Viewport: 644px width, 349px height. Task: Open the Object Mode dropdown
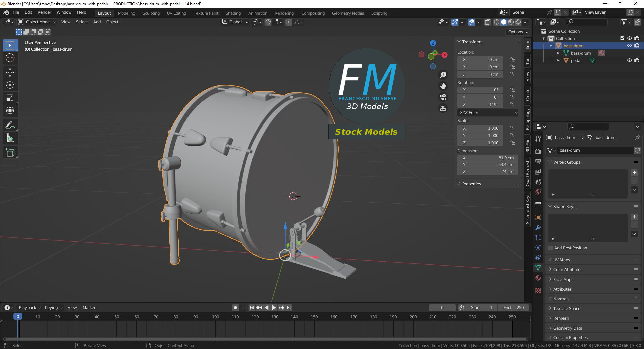37,22
